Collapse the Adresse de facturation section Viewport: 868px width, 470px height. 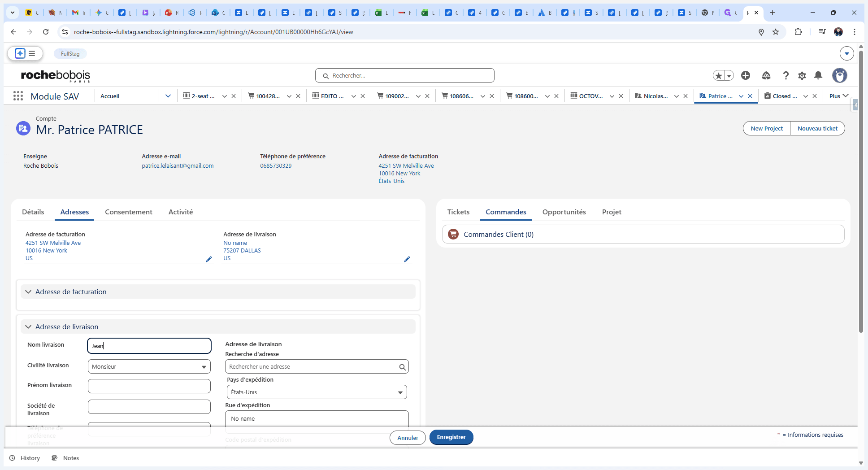coord(28,292)
